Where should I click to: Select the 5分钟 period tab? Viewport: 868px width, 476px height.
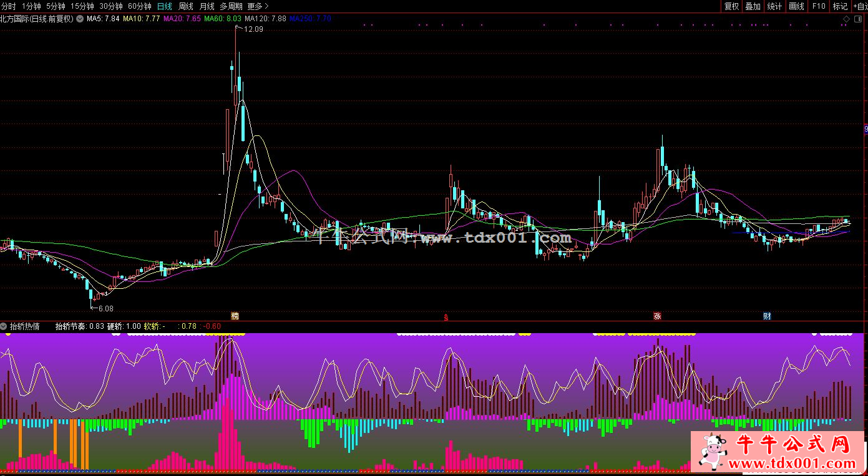[56, 6]
